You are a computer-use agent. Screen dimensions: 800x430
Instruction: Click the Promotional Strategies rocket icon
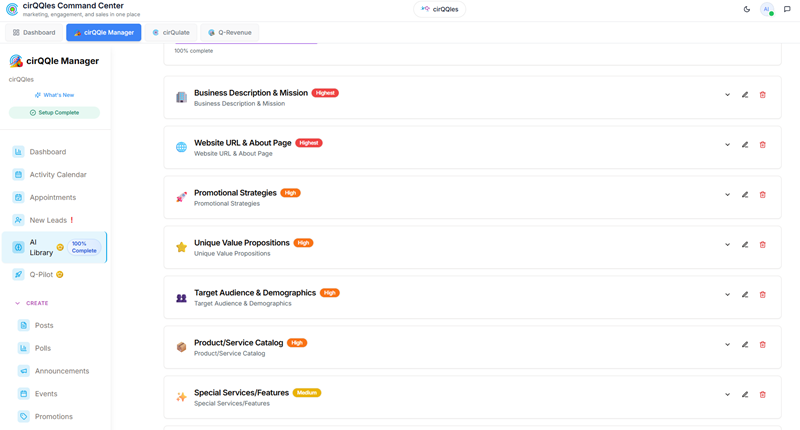point(181,197)
